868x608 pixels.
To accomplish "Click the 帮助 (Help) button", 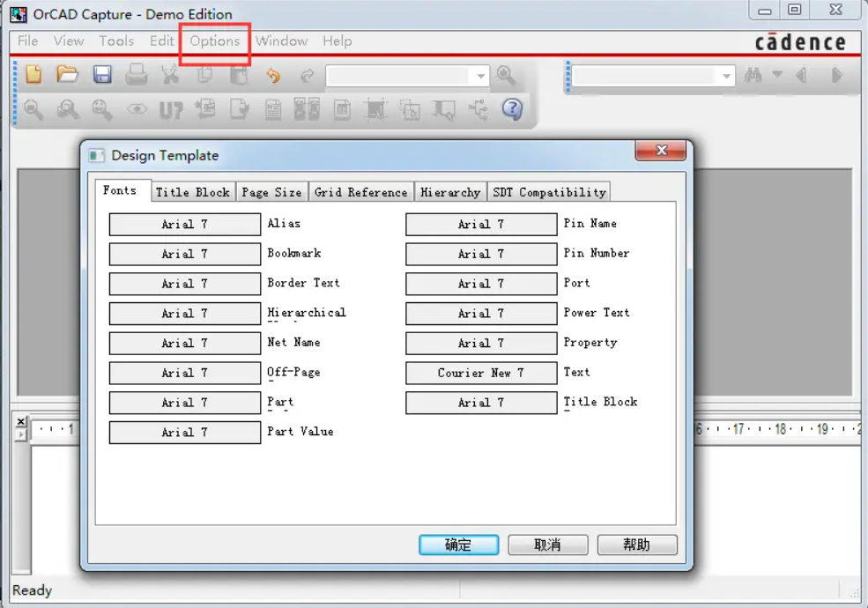I will (636, 545).
